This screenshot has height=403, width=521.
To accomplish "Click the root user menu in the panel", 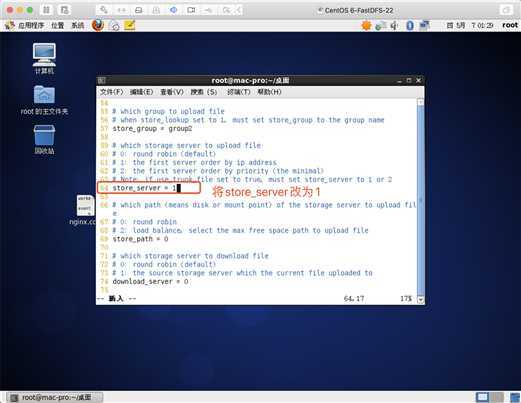I will 510,25.
